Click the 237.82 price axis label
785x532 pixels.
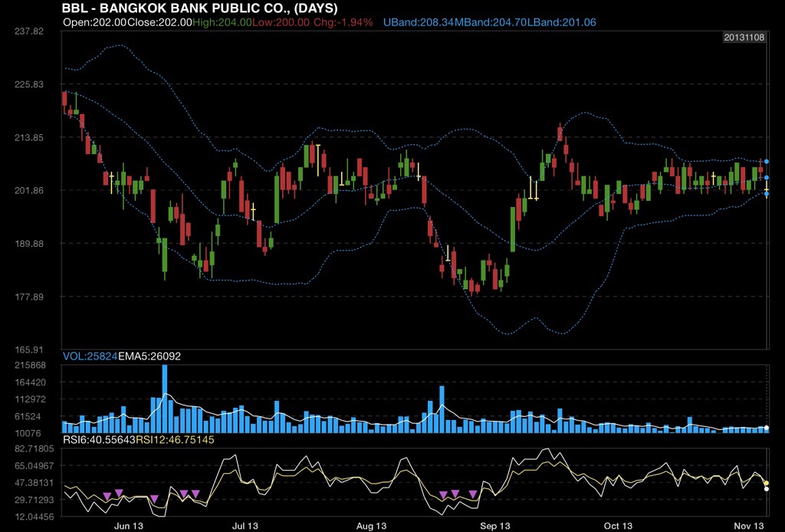[29, 31]
